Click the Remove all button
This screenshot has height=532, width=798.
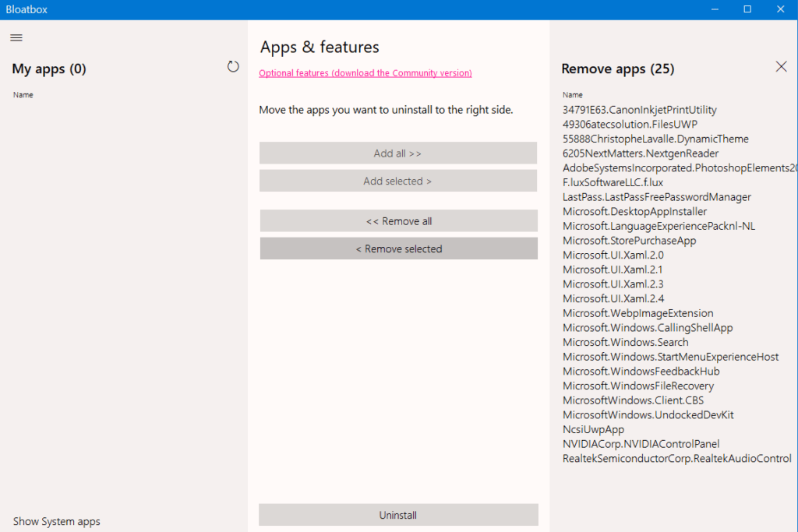[398, 221]
